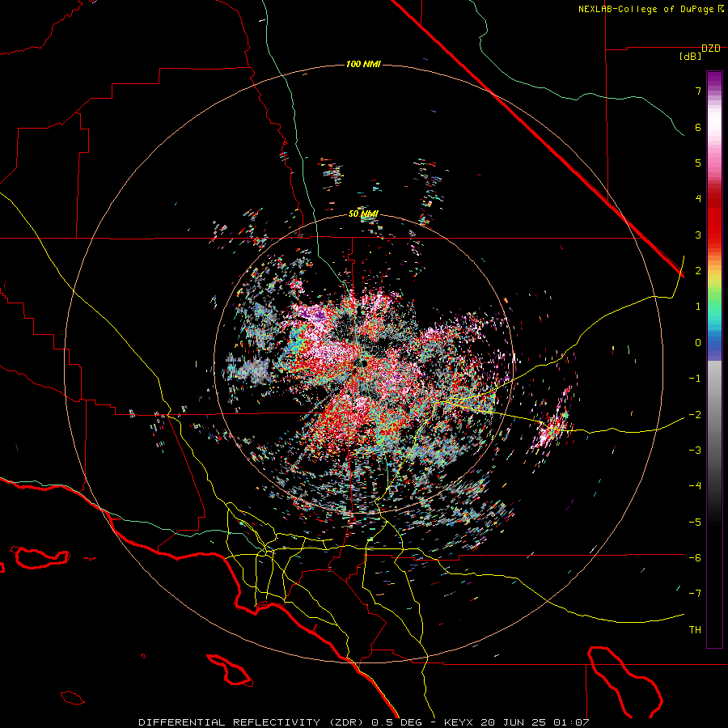This screenshot has height=728, width=728.
Task: Click the KEYX 20 JUN 25 01:07 timestamp
Action: [x=517, y=722]
